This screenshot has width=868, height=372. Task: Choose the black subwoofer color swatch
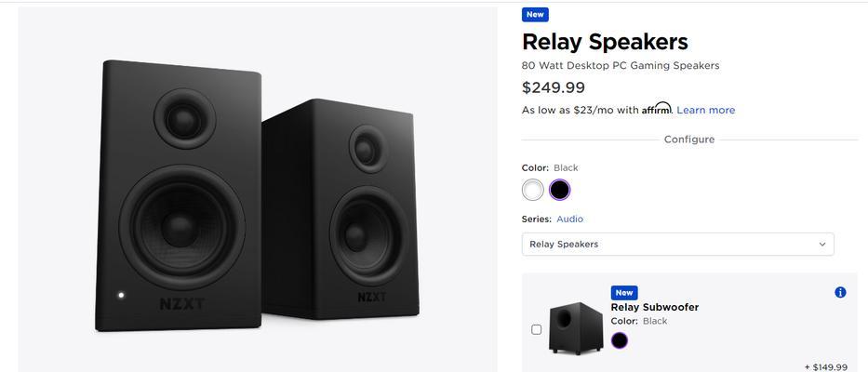[x=620, y=340]
